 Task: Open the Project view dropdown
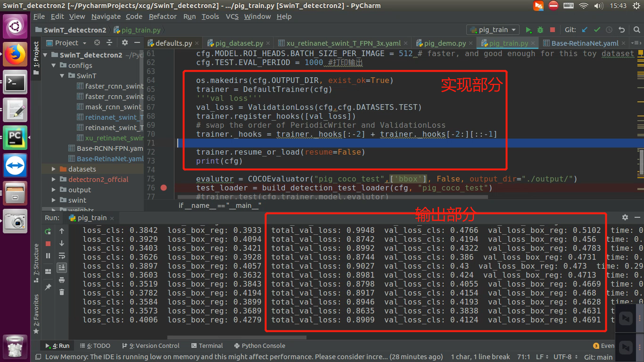click(67, 42)
